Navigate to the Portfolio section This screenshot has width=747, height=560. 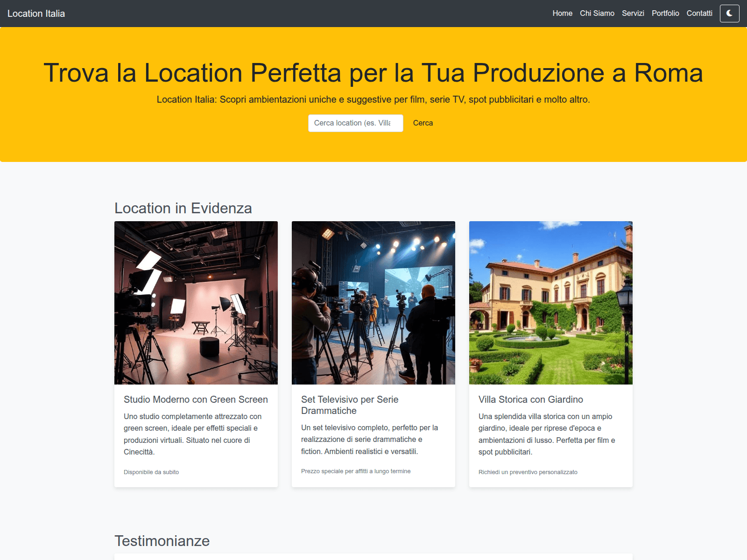[x=665, y=14]
